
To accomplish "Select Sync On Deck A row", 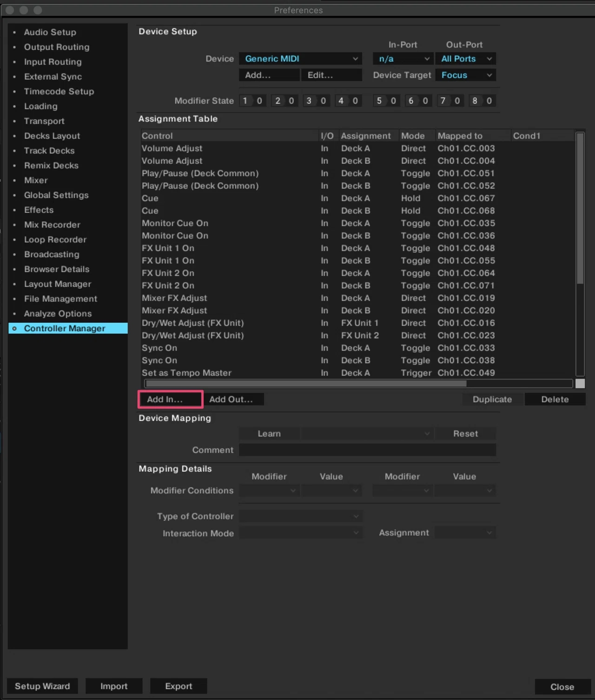I will (x=357, y=348).
